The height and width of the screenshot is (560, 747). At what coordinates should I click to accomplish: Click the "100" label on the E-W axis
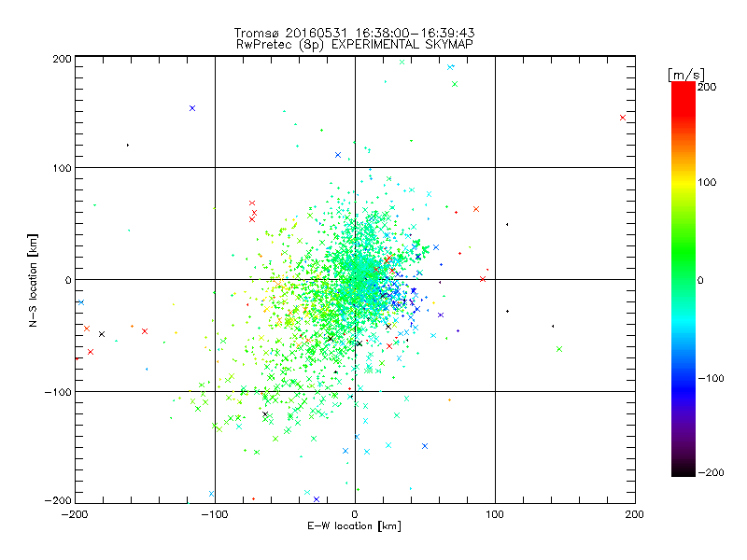click(x=495, y=514)
